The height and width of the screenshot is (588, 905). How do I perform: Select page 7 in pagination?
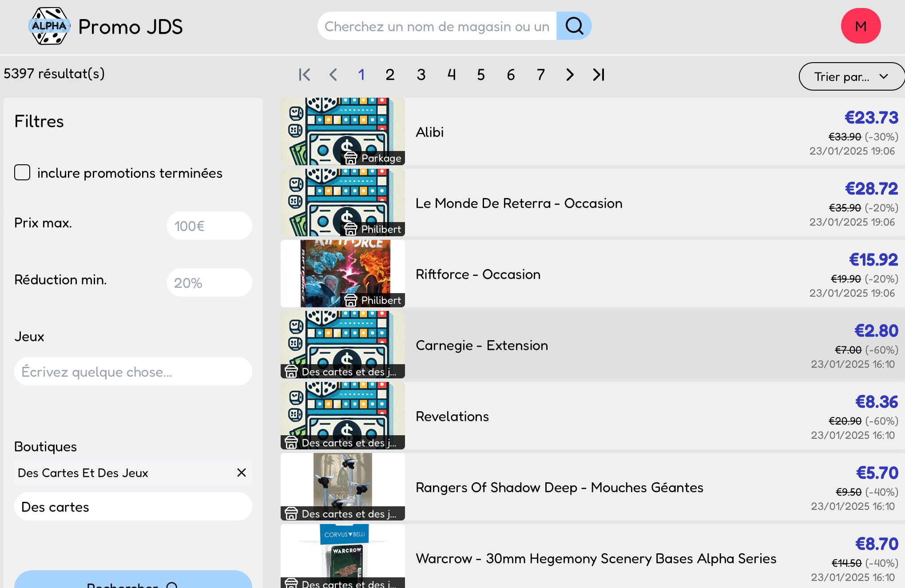(540, 75)
